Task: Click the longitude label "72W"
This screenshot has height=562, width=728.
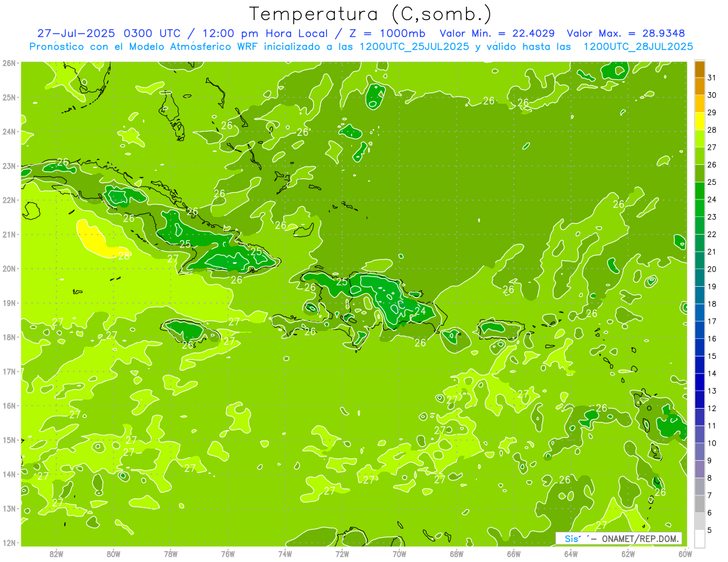Action: coord(342,554)
